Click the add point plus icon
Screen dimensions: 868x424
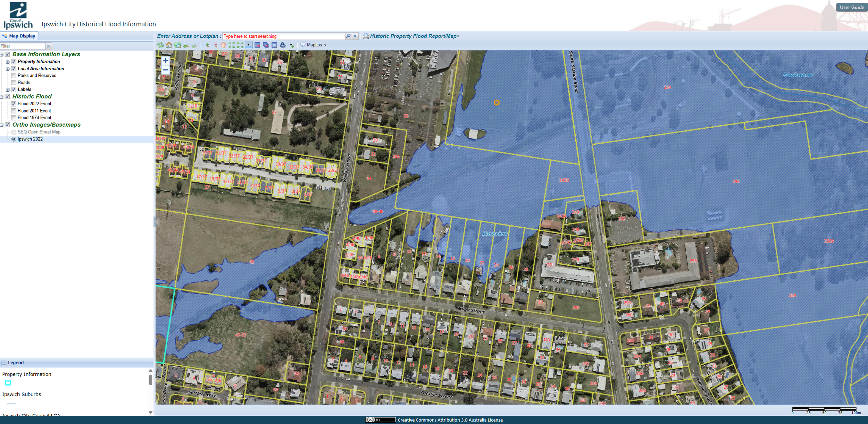(292, 45)
